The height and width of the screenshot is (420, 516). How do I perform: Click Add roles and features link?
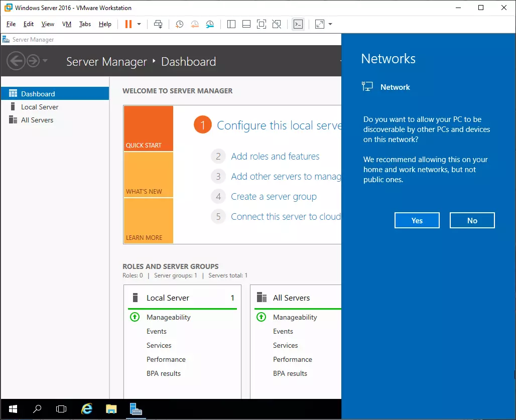tap(275, 156)
